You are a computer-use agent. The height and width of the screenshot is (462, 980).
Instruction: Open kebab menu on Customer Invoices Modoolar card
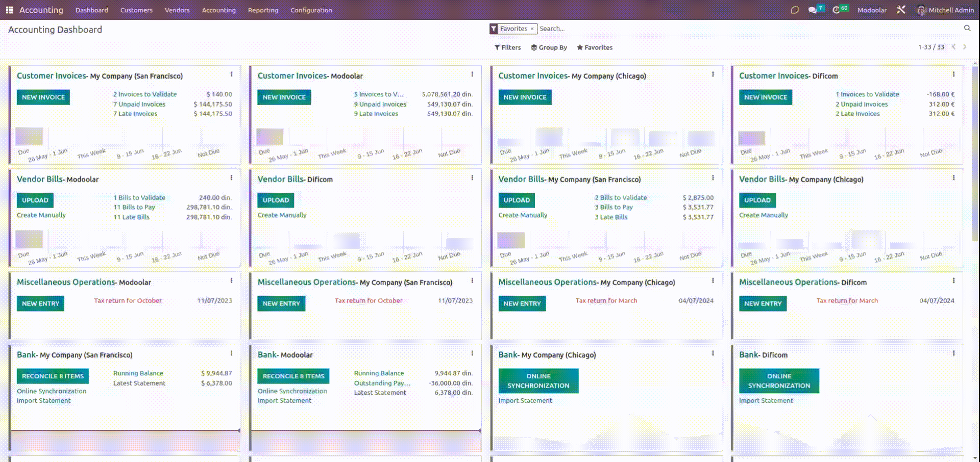[x=472, y=74]
